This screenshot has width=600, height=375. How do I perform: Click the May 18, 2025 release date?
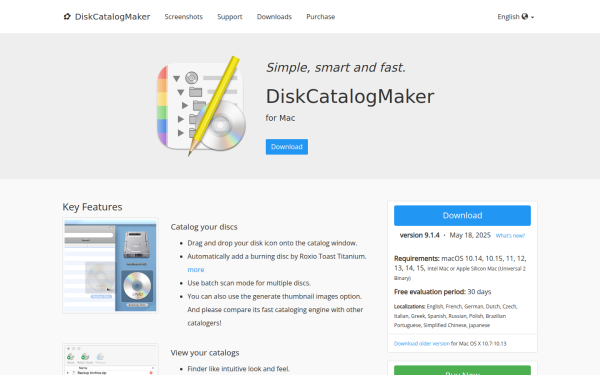coord(470,235)
